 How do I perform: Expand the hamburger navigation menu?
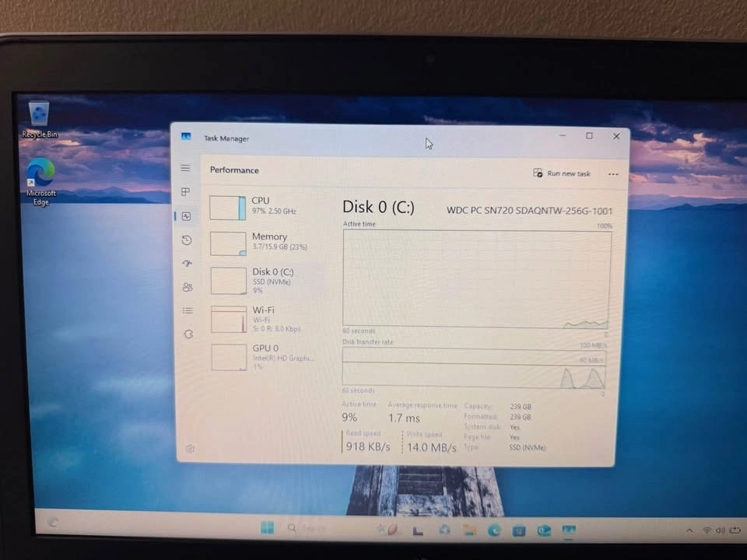pos(185,168)
